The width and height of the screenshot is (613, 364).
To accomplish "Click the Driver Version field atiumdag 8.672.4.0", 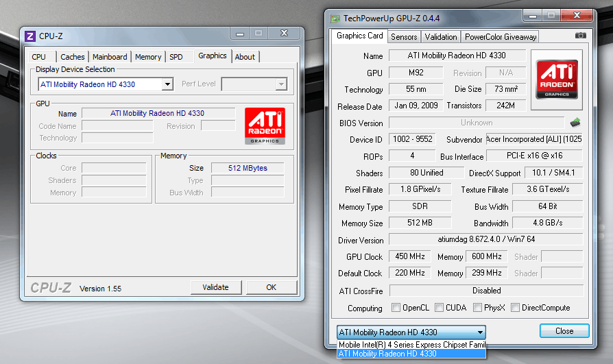I will tap(486, 239).
